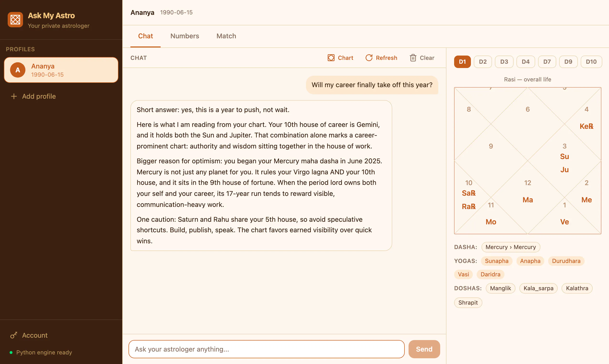Open the Numbers tab
This screenshot has width=609, height=364.
click(185, 36)
